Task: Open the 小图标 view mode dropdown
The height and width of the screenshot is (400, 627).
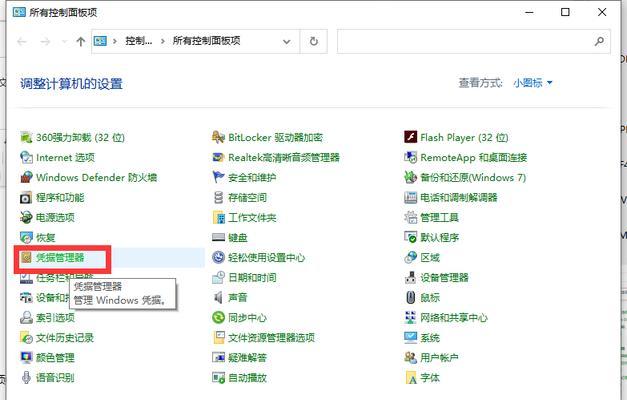Action: coord(533,83)
